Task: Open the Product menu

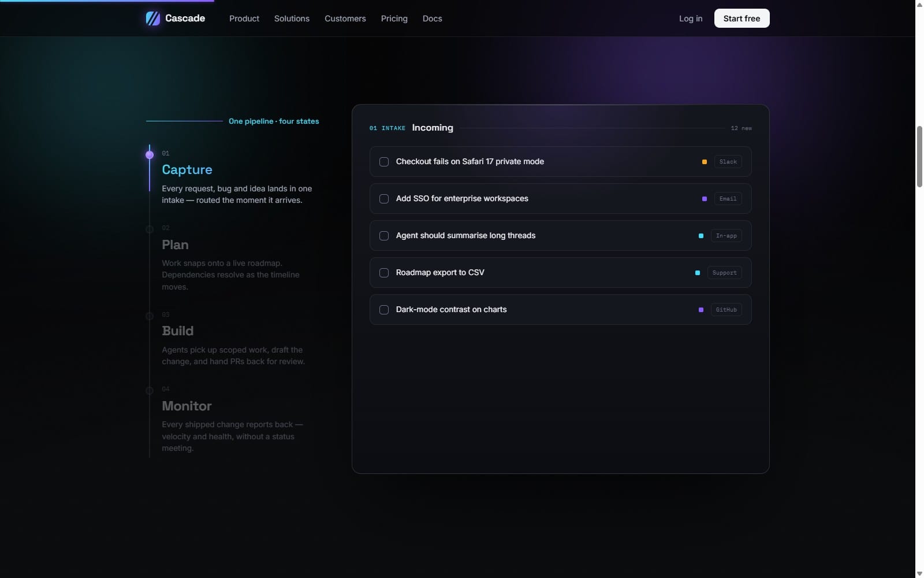Action: click(x=244, y=18)
